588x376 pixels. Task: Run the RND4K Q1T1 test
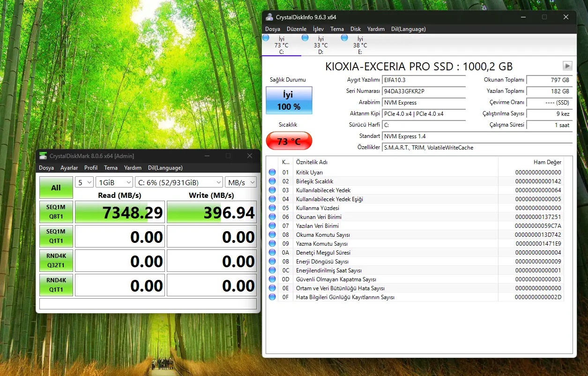tap(56, 285)
